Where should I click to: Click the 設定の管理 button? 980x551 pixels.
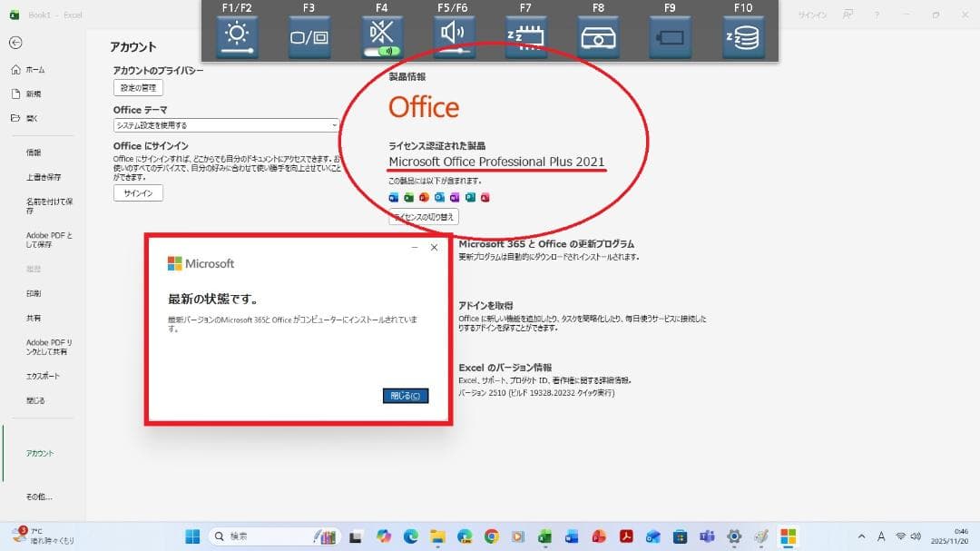[138, 88]
